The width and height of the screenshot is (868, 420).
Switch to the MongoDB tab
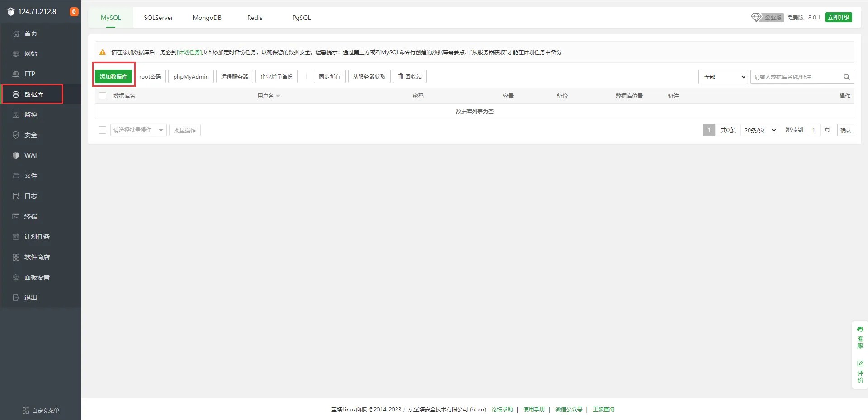[x=207, y=18]
